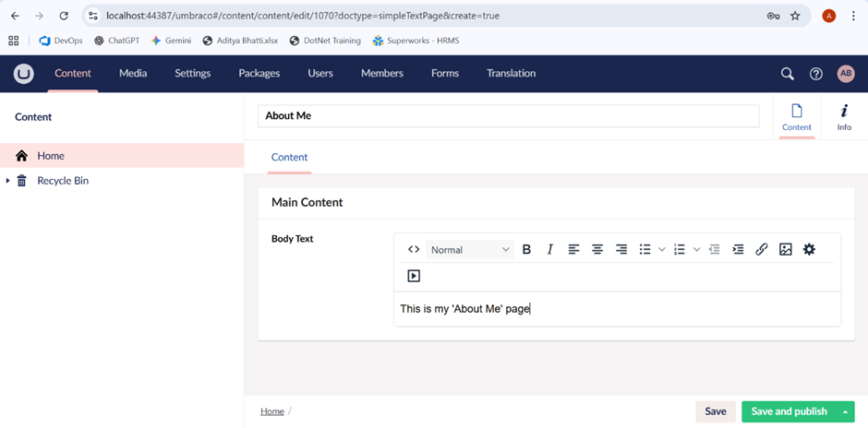This screenshot has height=428, width=868.
Task: Center align the body text
Action: point(597,249)
